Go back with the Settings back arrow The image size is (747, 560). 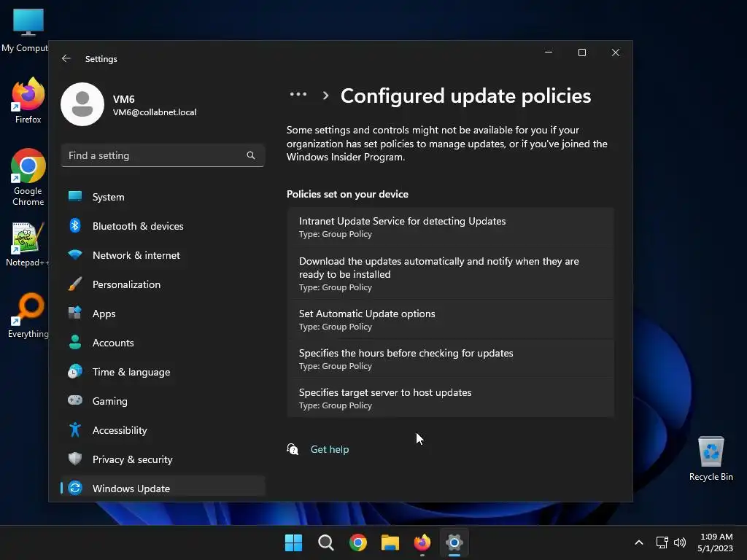(66, 58)
